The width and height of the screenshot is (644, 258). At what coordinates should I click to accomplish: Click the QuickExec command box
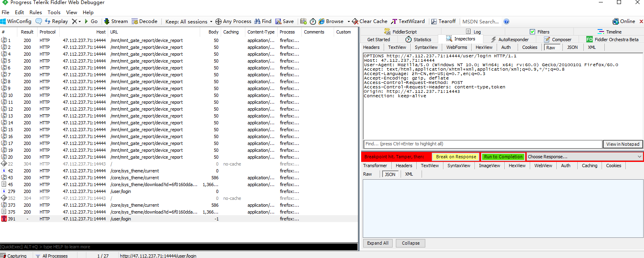(x=179, y=247)
